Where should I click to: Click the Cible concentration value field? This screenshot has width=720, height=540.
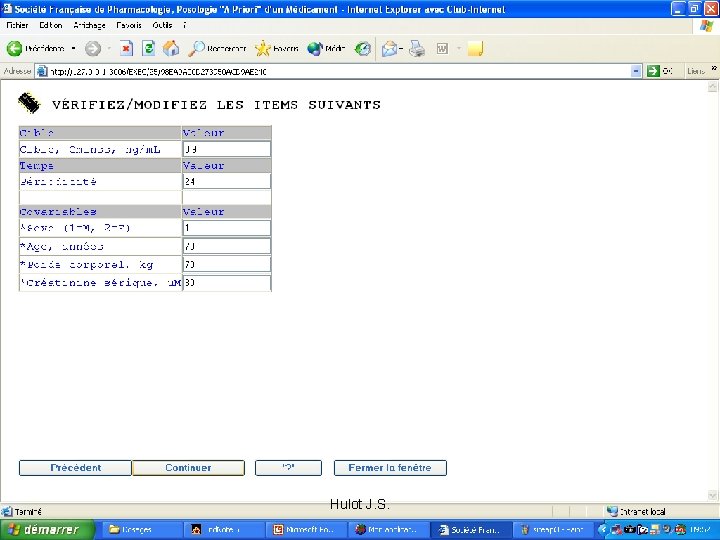point(227,149)
